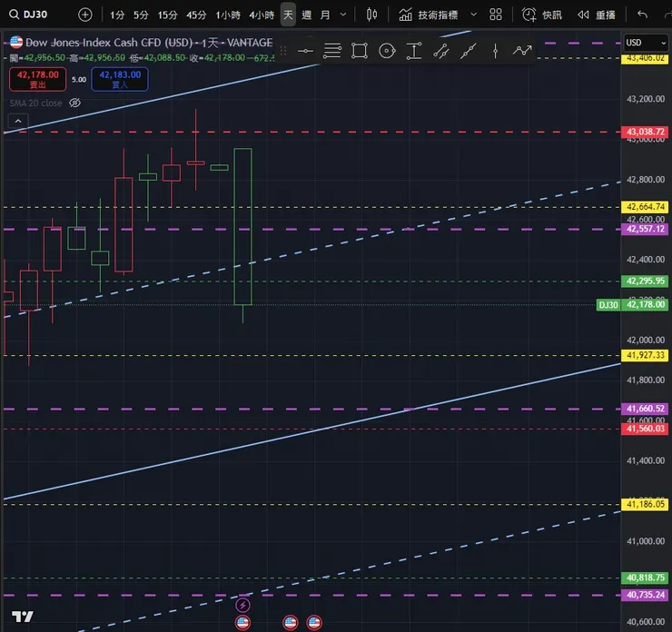This screenshot has width=672, height=632.
Task: Select the weekly 週 timeframe
Action: point(306,15)
